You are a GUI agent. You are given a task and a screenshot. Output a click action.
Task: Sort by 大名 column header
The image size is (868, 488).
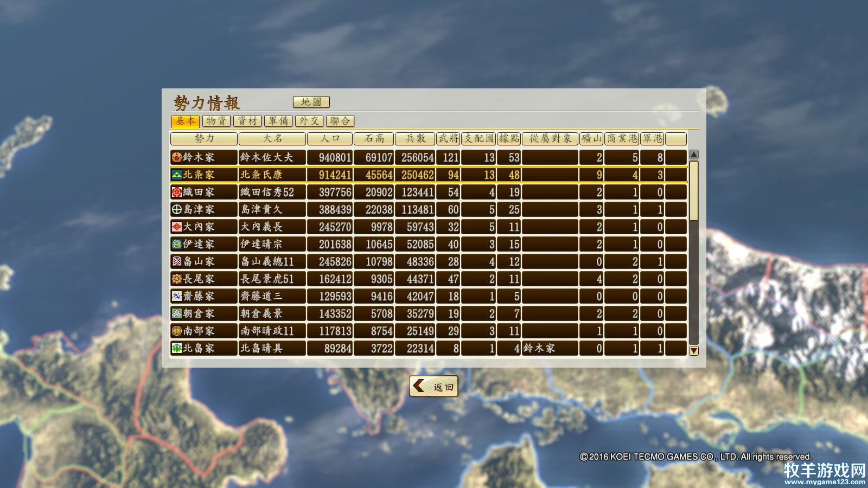(x=272, y=139)
